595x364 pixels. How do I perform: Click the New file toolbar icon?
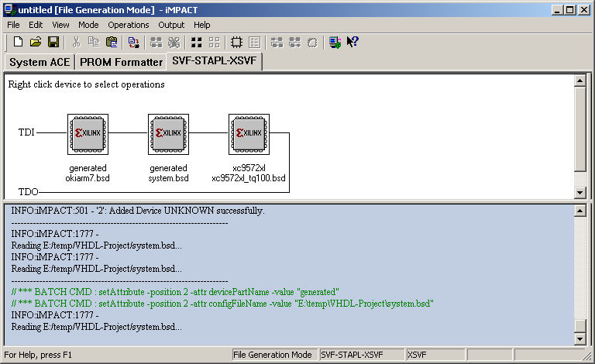coord(18,42)
